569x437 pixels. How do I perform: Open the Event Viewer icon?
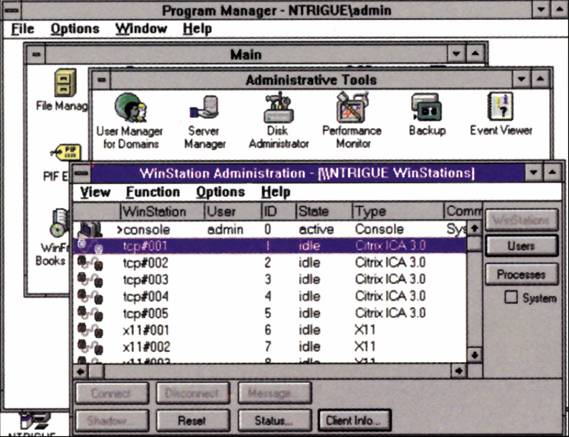500,107
